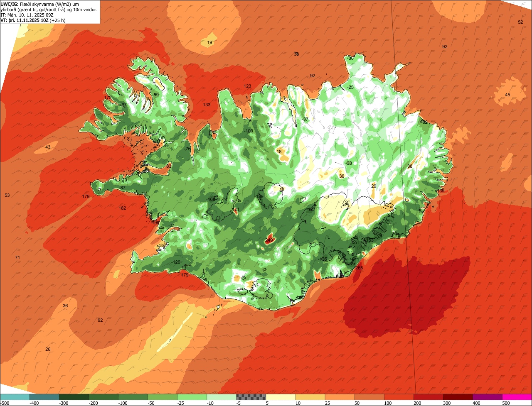Screen dimensions: 532x406
Task: Click the bright green swatch from -25 to -10
Action: (x=192, y=397)
